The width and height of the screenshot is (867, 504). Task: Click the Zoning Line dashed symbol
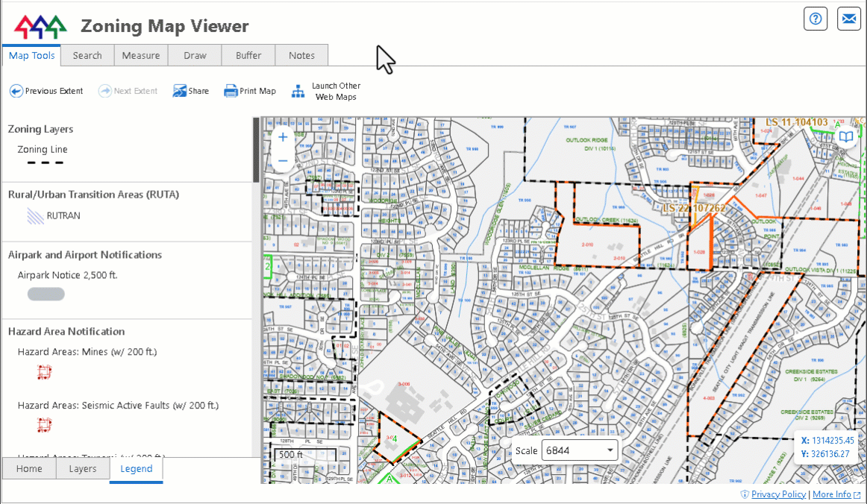46,163
